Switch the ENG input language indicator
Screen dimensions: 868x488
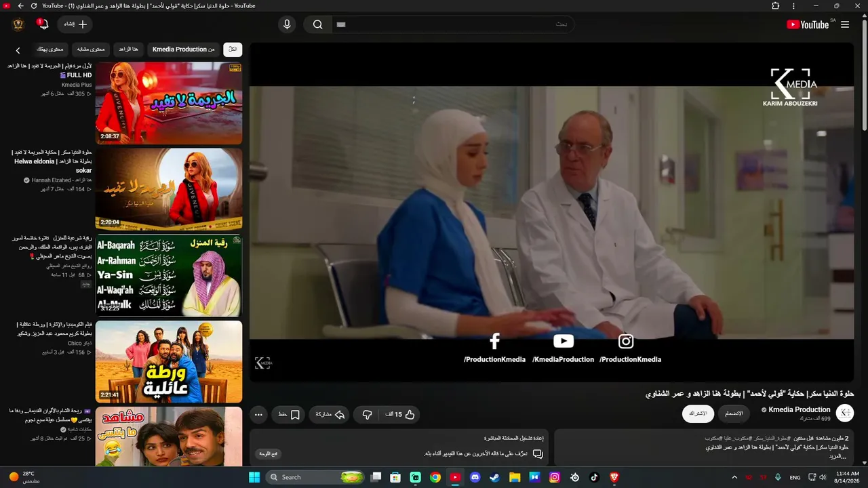point(795,477)
